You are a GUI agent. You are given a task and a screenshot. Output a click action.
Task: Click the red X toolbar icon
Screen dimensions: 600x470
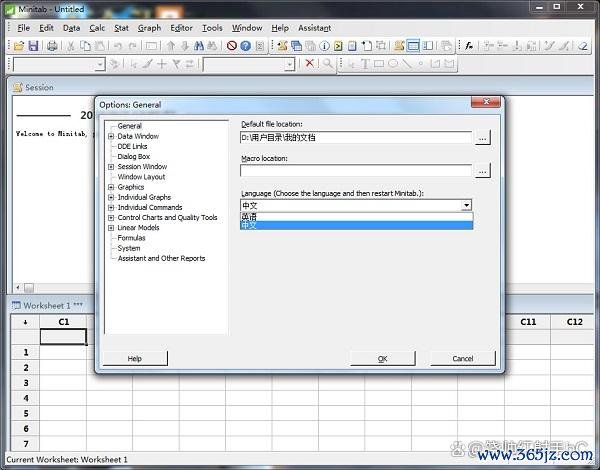tap(310, 63)
